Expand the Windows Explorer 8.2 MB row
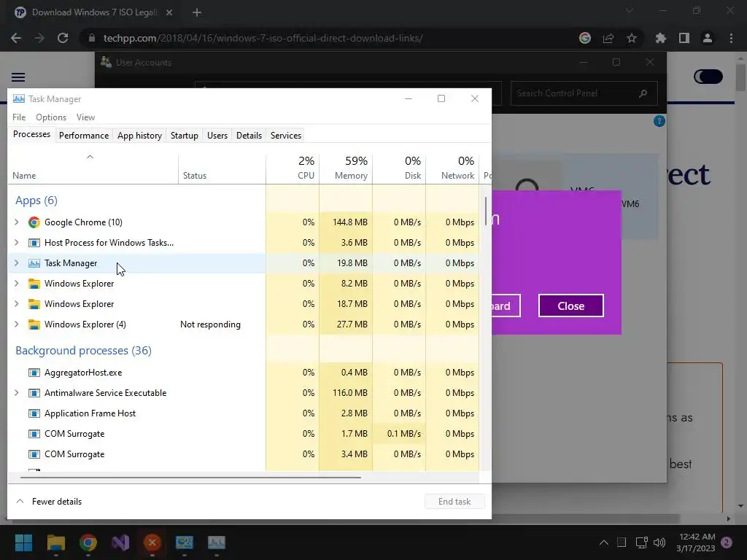This screenshot has height=560, width=747. point(17,284)
